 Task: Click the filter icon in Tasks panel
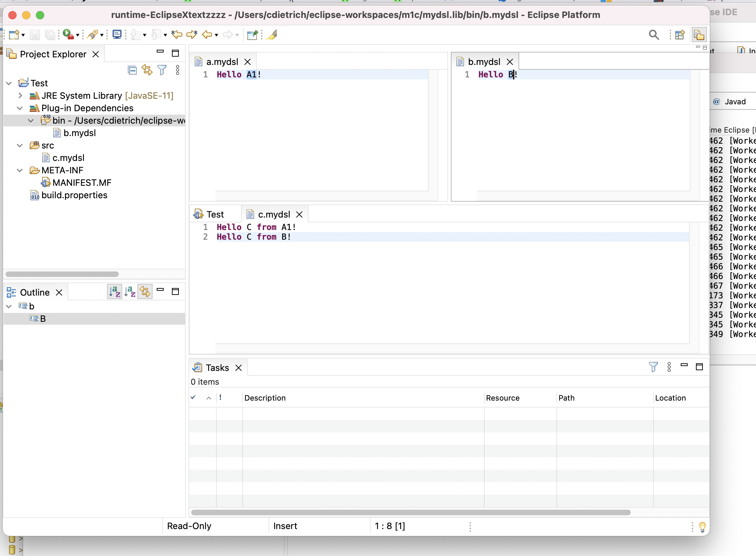click(x=653, y=367)
